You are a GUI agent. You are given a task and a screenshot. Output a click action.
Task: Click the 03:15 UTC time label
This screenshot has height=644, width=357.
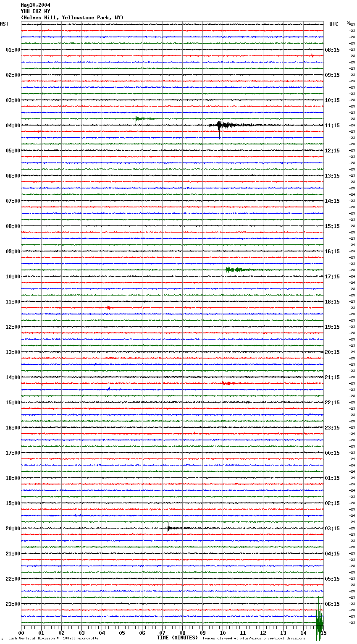coord(332,529)
